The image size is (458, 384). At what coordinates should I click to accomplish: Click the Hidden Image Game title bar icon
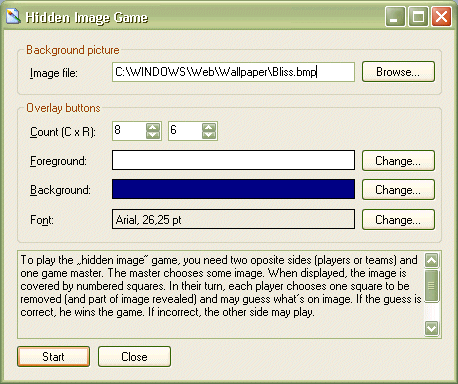[13, 17]
